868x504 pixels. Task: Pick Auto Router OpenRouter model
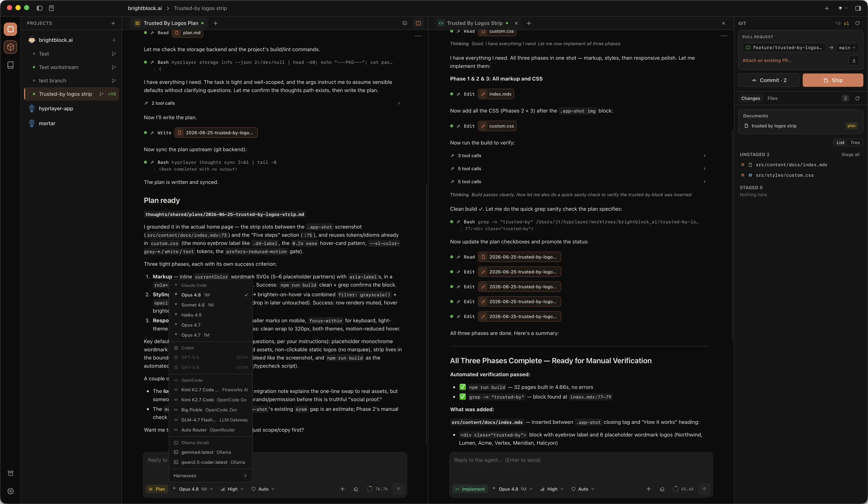tap(211, 430)
